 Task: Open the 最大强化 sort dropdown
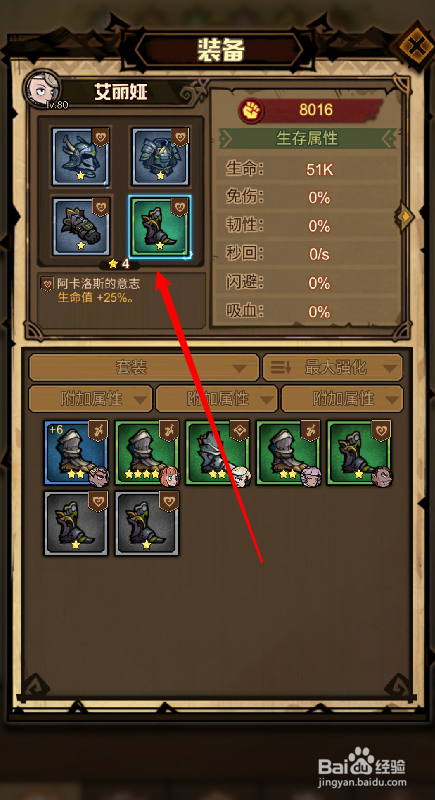pos(332,367)
